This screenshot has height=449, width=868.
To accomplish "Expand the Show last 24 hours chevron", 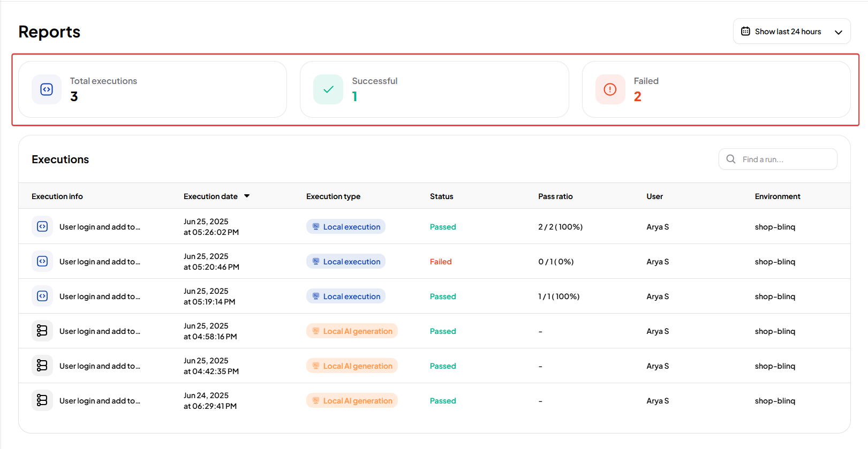I will click(x=839, y=32).
